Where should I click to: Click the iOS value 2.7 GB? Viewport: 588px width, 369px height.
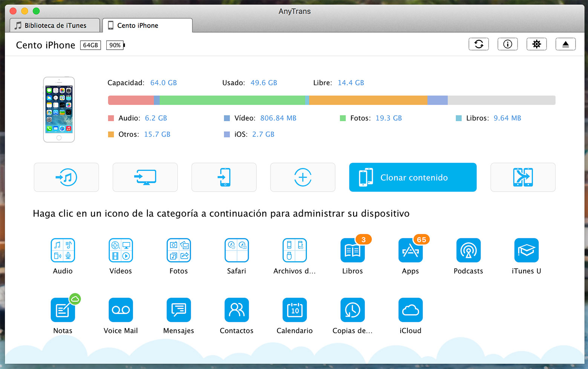tap(263, 134)
